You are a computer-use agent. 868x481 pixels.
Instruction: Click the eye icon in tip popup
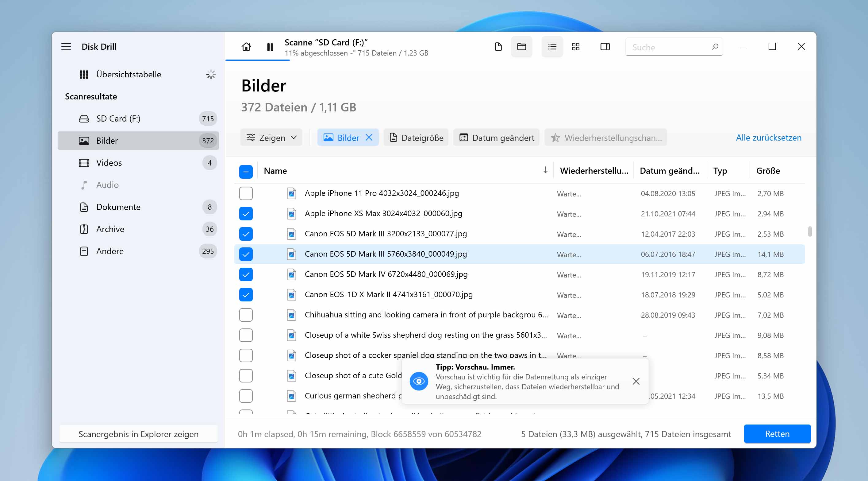pyautogui.click(x=418, y=381)
